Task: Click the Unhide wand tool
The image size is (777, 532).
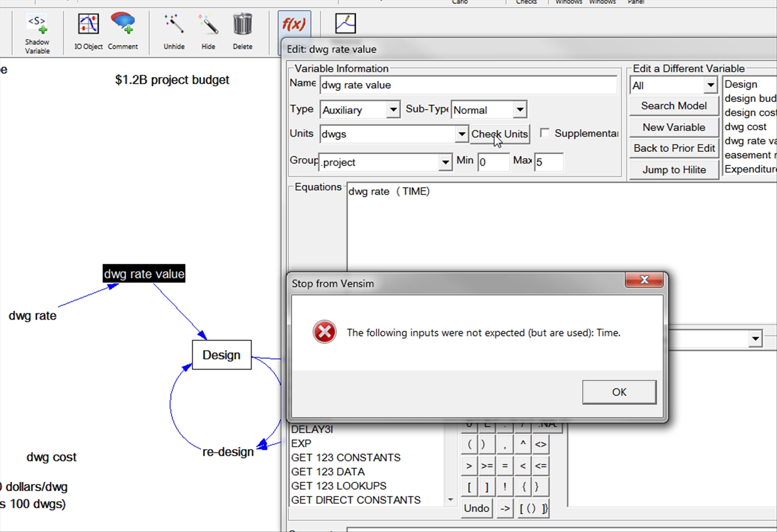Action: click(174, 32)
